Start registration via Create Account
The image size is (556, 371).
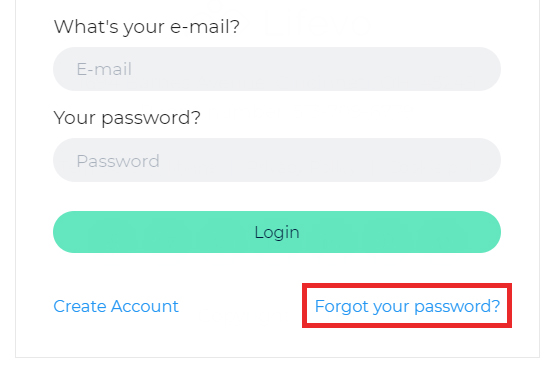tap(116, 306)
